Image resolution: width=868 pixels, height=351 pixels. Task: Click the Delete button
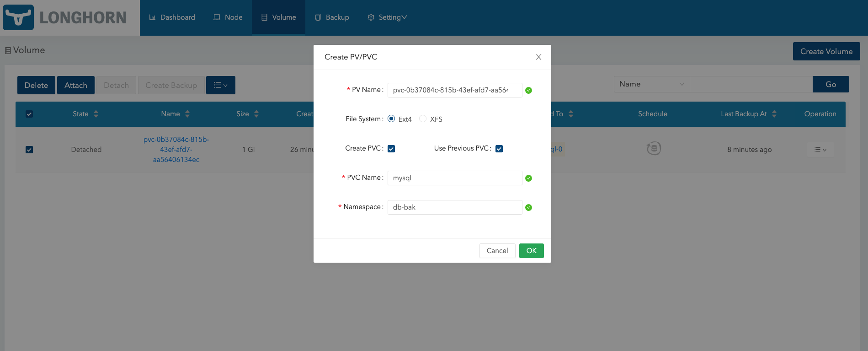coord(36,85)
